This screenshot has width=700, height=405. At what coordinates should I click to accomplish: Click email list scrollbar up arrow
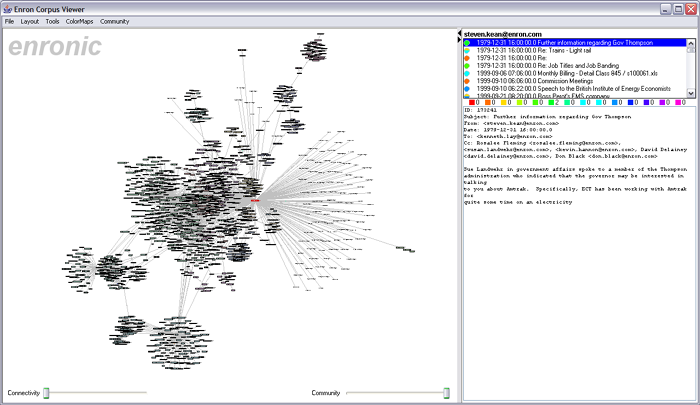(x=691, y=43)
